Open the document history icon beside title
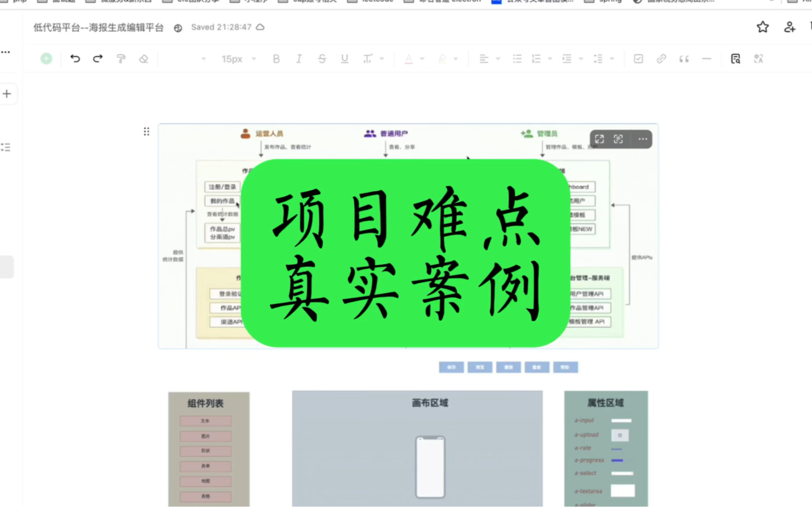Viewport: 812px width, 507px height. [178, 28]
